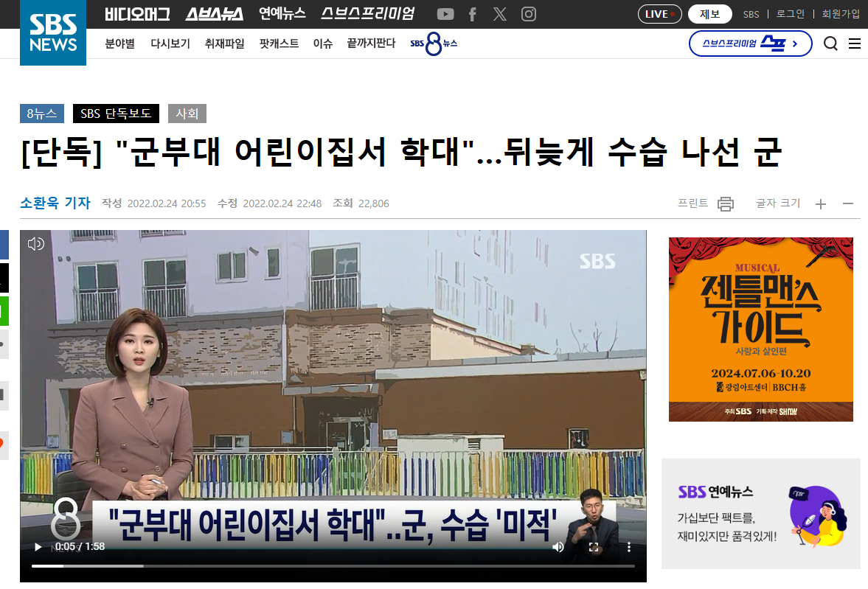Seek within the video progress bar
Image resolution: width=868 pixels, height=589 pixels.
pos(333,565)
